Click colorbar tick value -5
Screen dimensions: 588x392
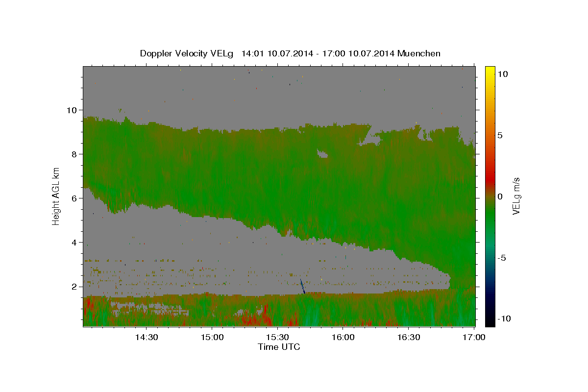pyautogui.click(x=502, y=257)
